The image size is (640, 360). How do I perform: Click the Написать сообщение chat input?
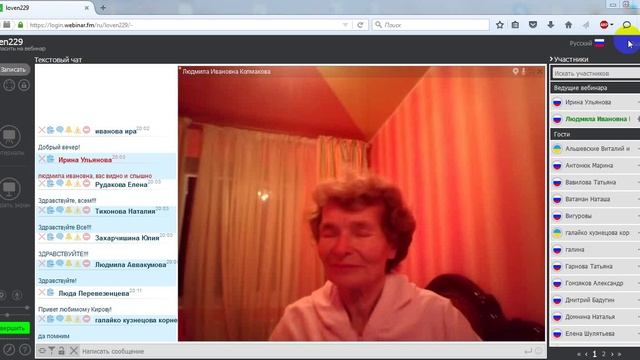[300, 351]
